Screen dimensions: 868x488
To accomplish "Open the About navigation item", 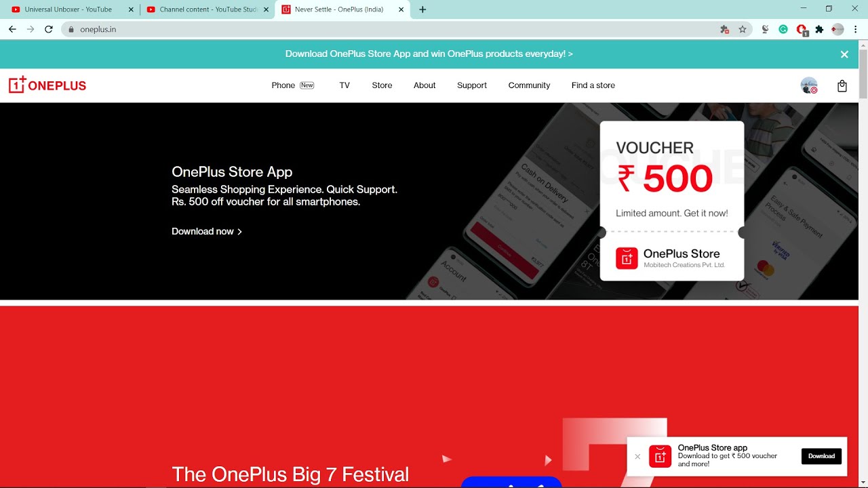I will click(x=425, y=85).
